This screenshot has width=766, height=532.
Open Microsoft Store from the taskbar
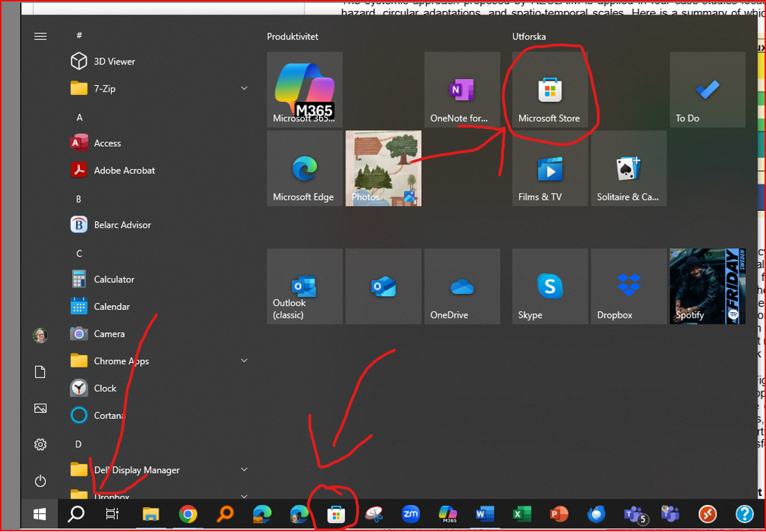click(336, 514)
